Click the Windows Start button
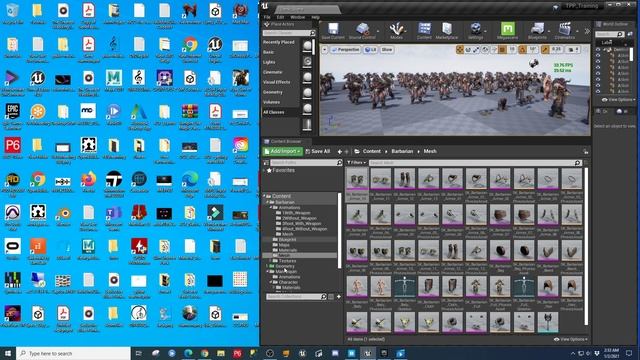 [x=8, y=353]
